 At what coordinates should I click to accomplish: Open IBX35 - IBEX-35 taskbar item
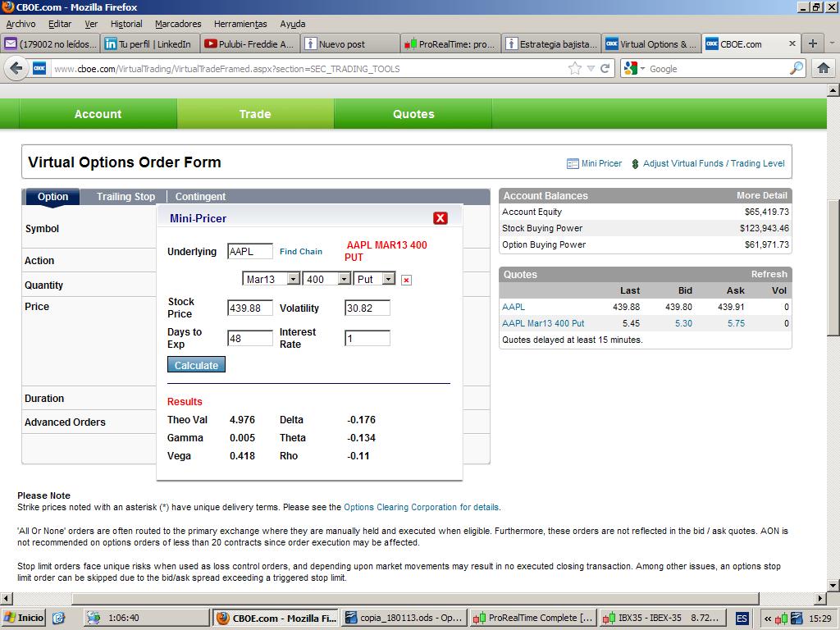tap(662, 619)
